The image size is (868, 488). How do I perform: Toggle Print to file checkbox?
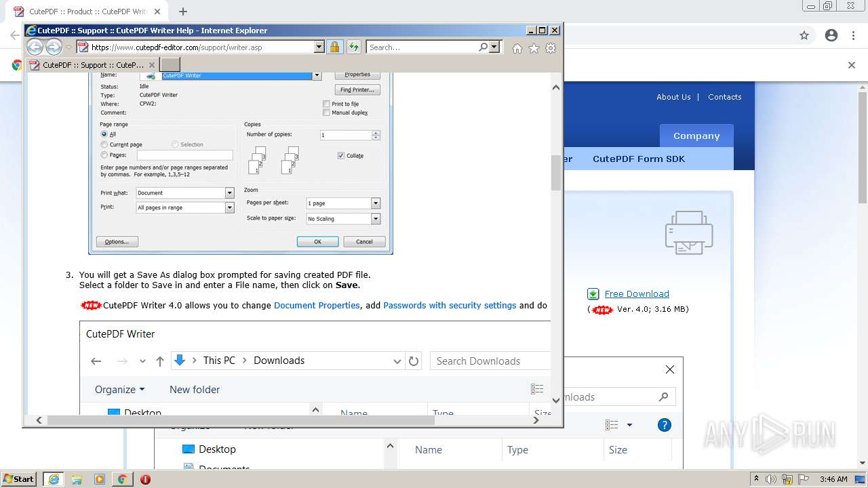(326, 104)
